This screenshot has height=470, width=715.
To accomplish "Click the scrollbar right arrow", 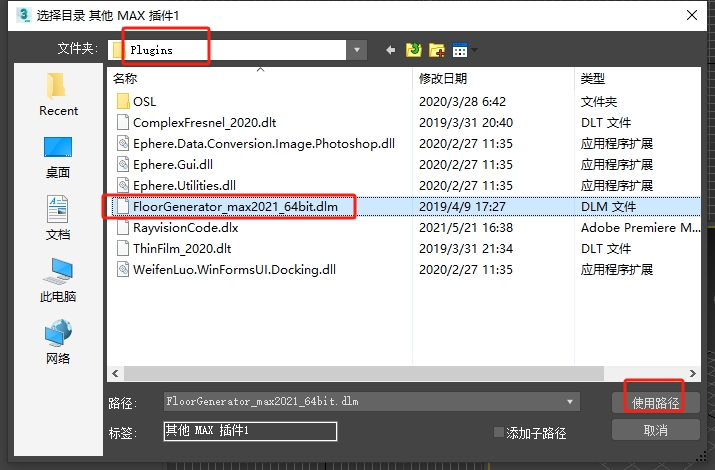I will 693,373.
